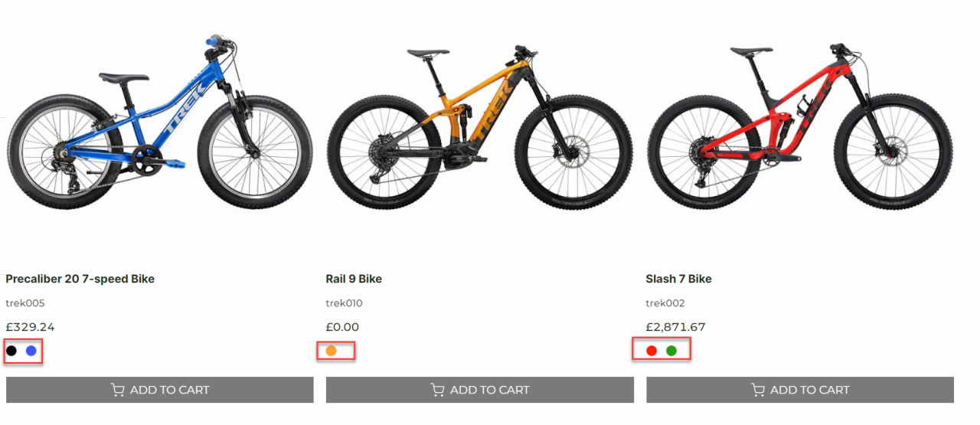980x425 pixels.
Task: Click the £329.24 price
Action: click(x=30, y=327)
